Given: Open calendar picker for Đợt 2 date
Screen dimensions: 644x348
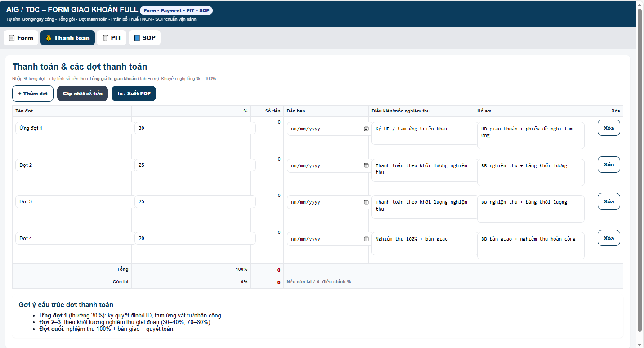Looking at the screenshot, I should pyautogui.click(x=366, y=165).
